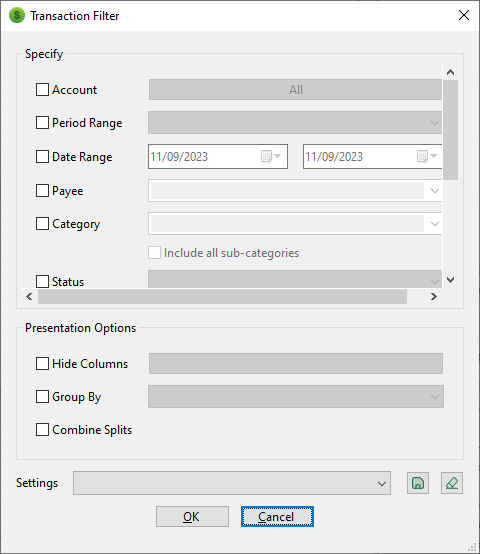Open the Payee dropdown list
Screen dimensions: 480x554
coord(434,191)
